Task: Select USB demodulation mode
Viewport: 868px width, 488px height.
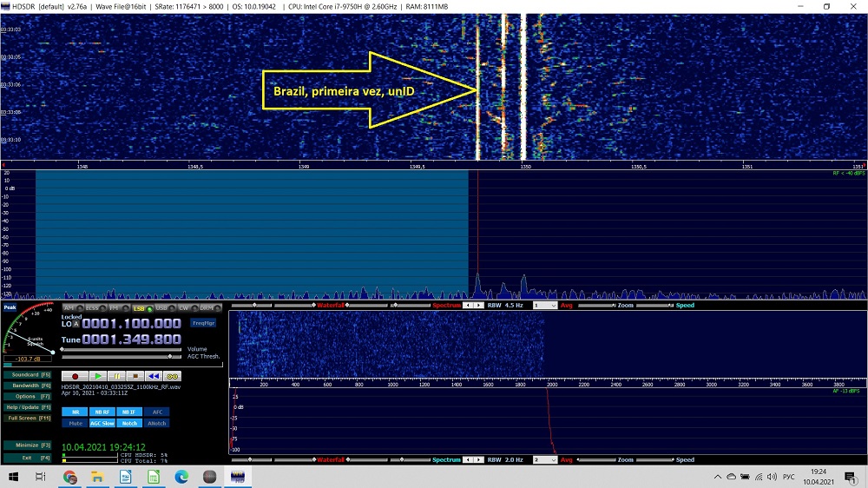Action: point(161,308)
